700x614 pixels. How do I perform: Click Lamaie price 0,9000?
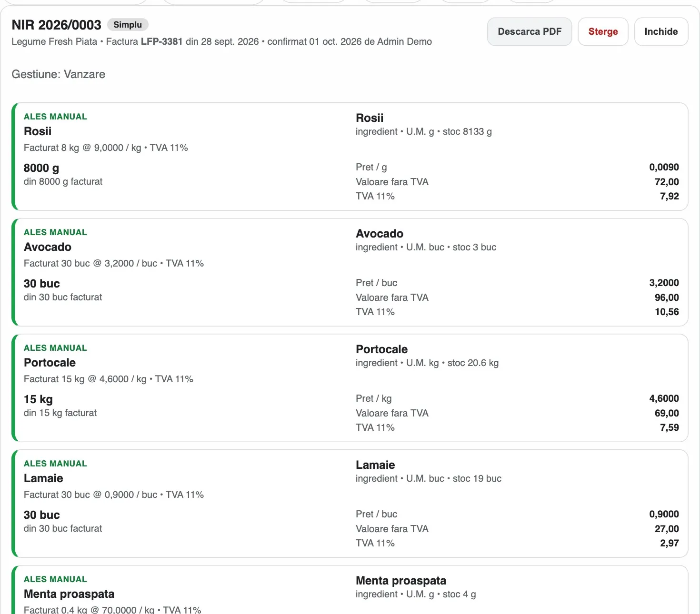[664, 514]
